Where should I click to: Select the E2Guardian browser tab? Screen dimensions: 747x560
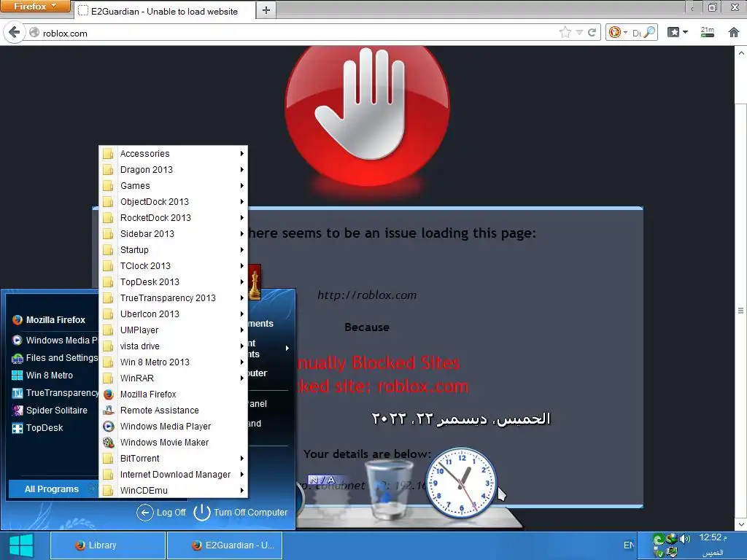(x=164, y=11)
